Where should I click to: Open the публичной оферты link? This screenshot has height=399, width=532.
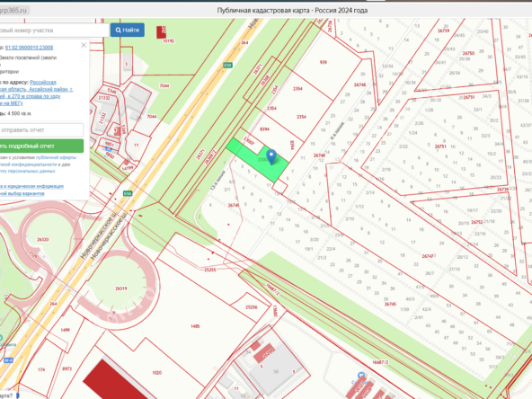56,157
